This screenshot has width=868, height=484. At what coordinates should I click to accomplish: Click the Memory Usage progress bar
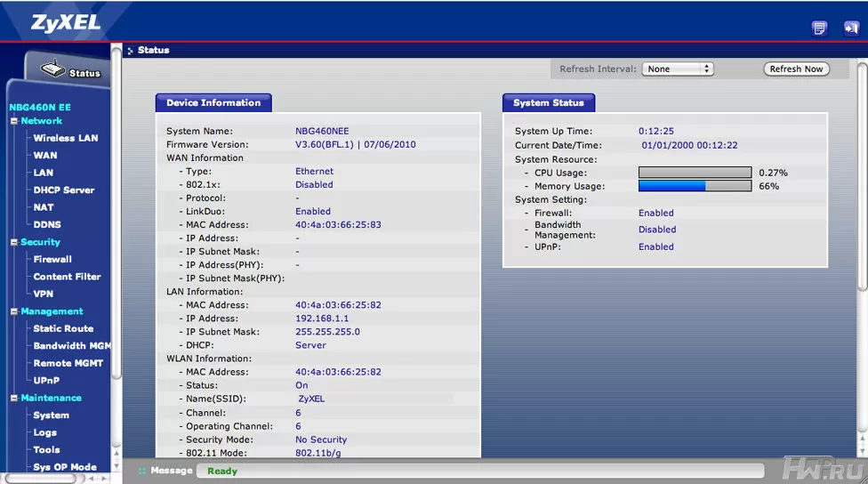tap(695, 187)
